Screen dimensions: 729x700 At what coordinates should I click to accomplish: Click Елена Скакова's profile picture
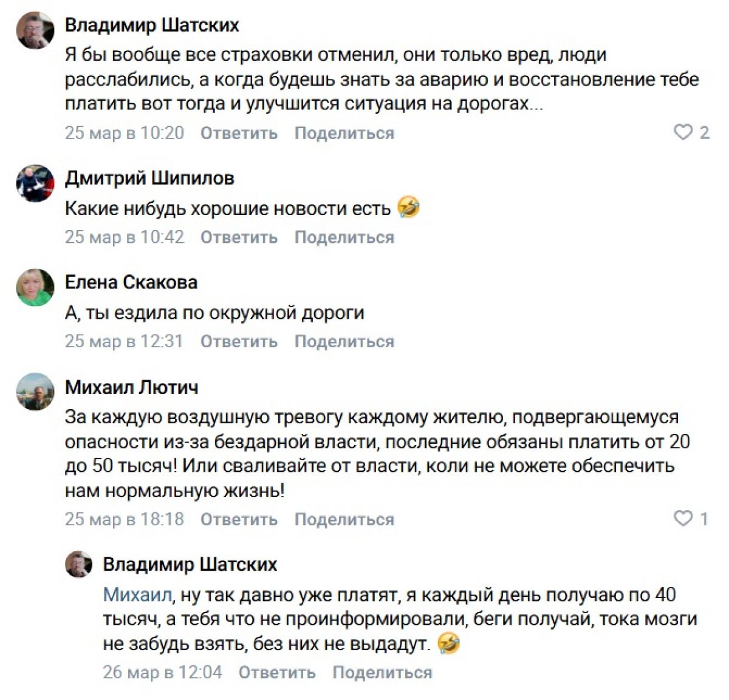(35, 287)
